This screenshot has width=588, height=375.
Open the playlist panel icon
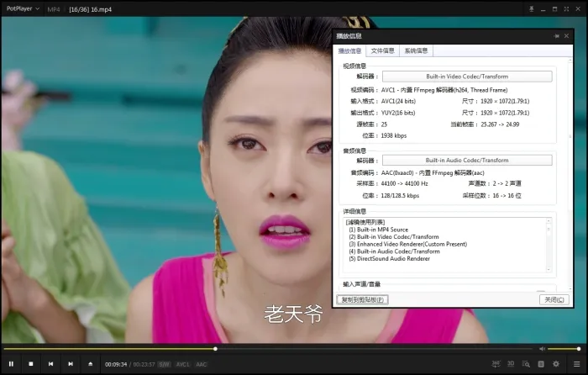(x=541, y=364)
